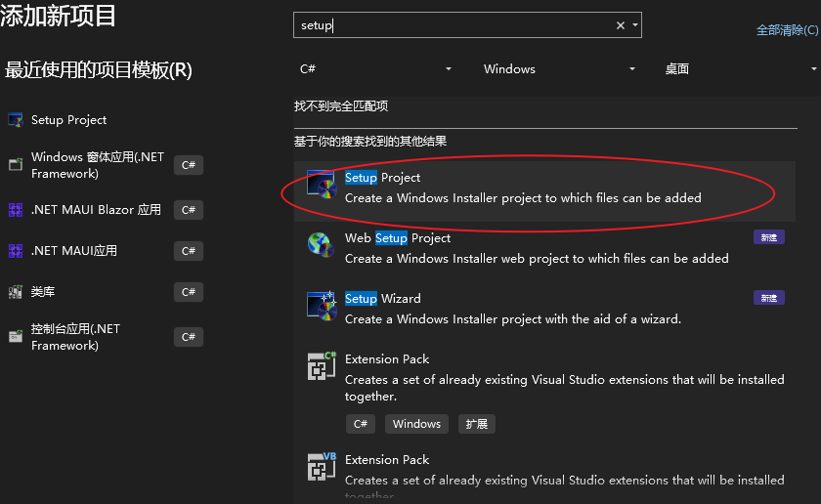Clear the search box with the X

(x=621, y=25)
